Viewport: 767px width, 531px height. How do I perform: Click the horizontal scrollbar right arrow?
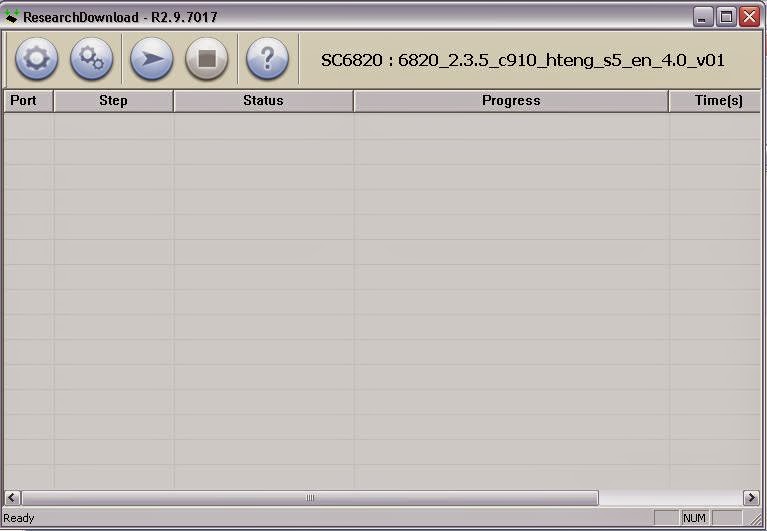[751, 498]
